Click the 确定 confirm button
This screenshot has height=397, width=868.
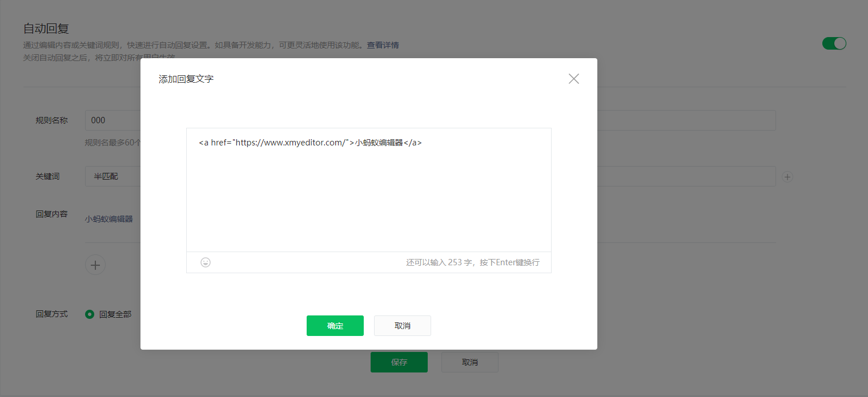(335, 326)
